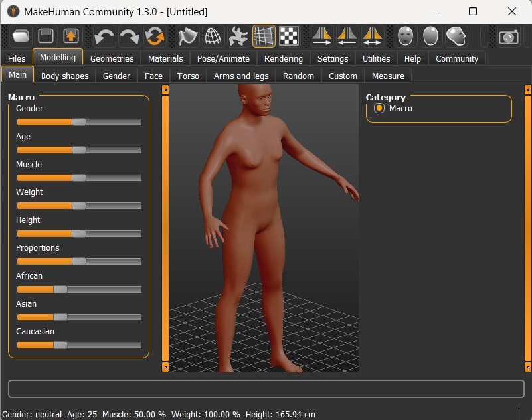Screen dimensions: 532x420
Task: Undo the last change
Action: click(104, 36)
